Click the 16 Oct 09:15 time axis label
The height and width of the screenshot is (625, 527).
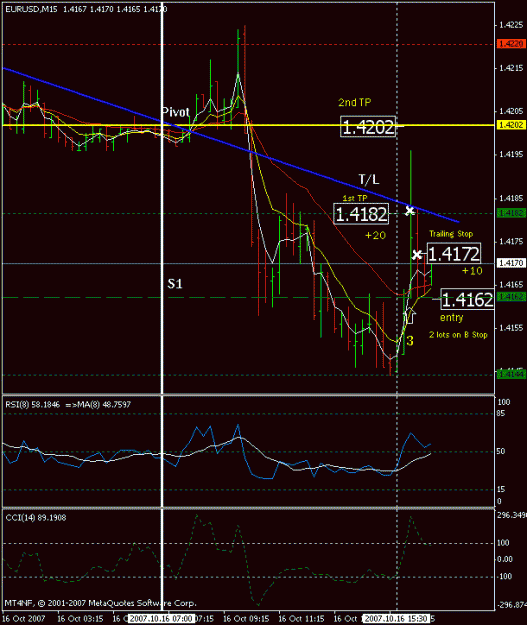[247, 619]
